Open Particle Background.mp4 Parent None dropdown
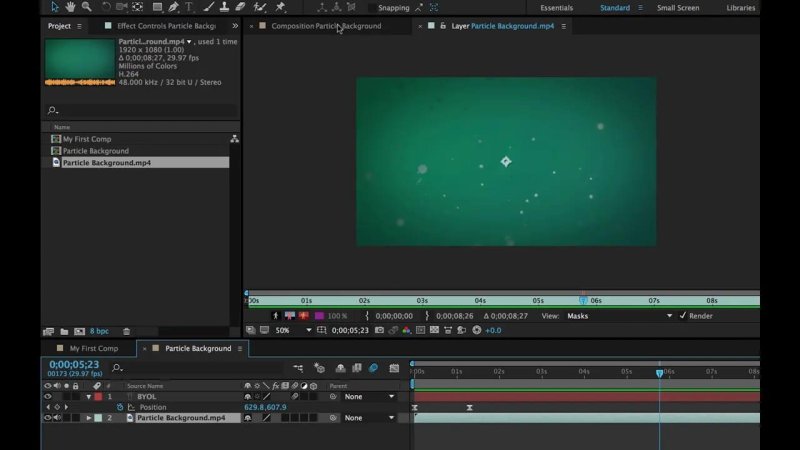This screenshot has width=800, height=450. click(x=369, y=418)
